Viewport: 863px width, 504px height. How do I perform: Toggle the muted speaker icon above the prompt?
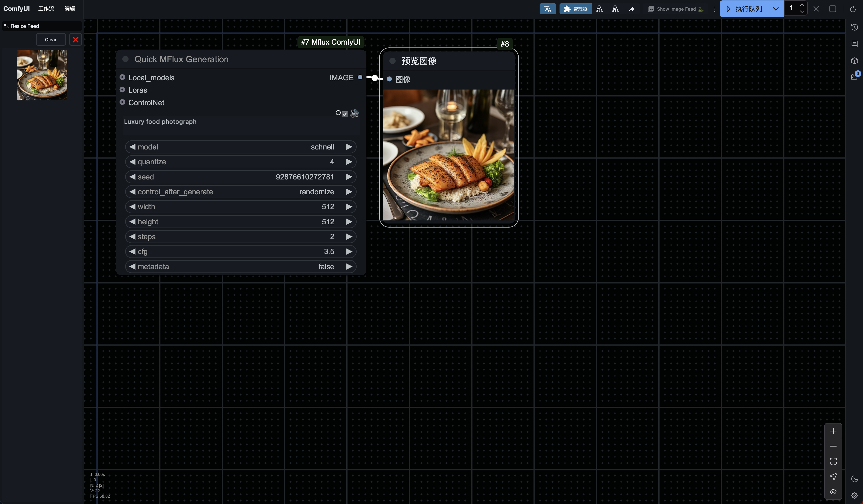coord(354,113)
